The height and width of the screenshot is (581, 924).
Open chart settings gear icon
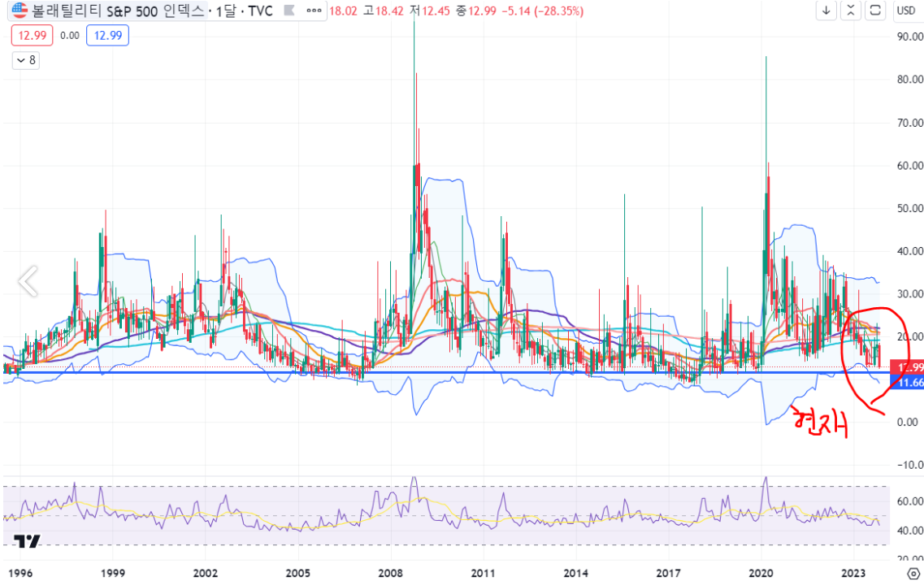point(913,573)
